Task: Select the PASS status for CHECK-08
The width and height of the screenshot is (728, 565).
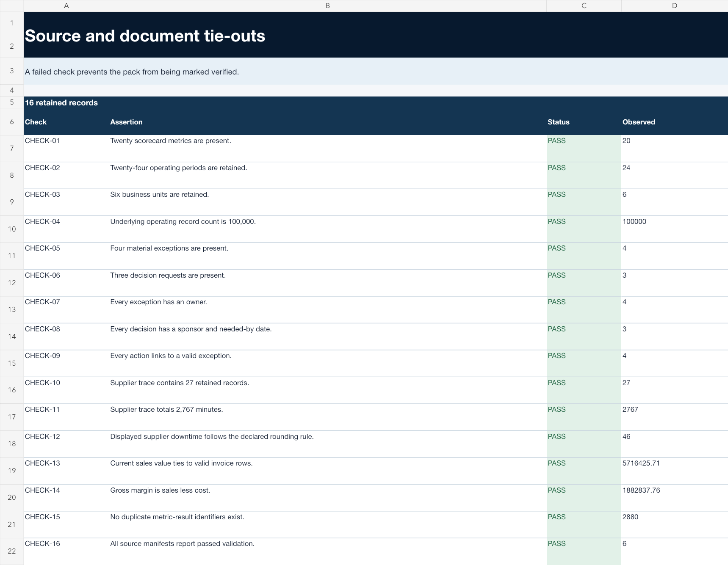Action: click(x=584, y=336)
